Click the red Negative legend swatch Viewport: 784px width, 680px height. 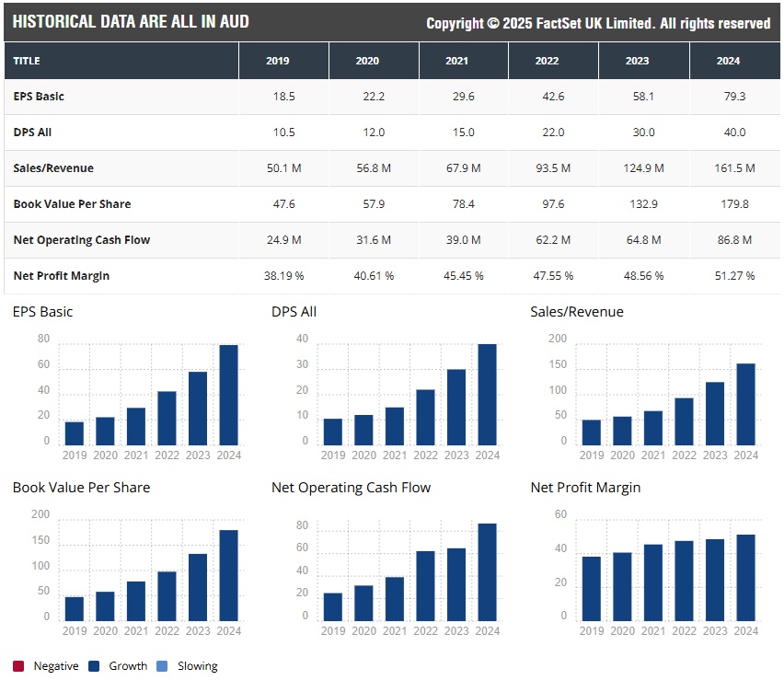[18, 665]
